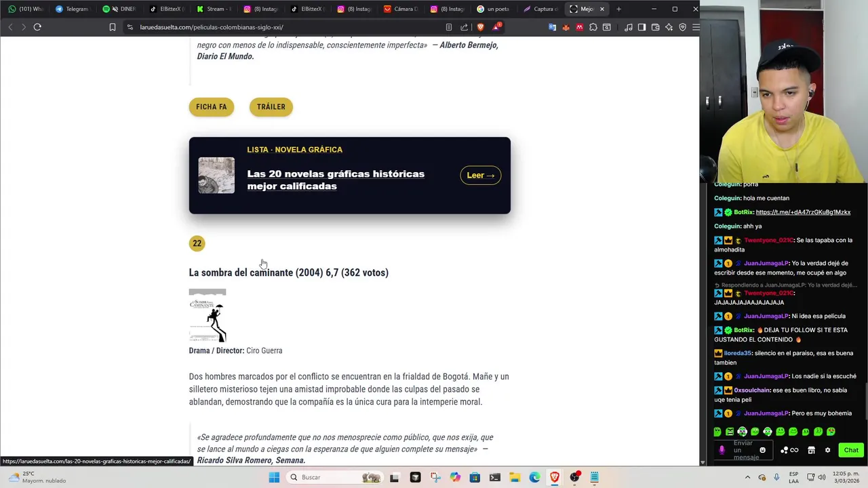Toggle the browser sidebar panel icon
Viewport: 868px width, 488px height.
click(642, 27)
